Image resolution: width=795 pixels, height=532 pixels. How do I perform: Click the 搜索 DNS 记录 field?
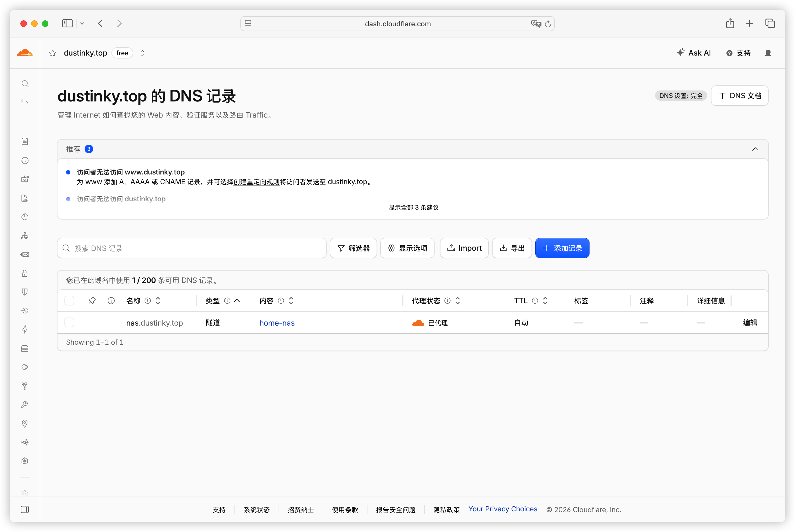pyautogui.click(x=192, y=248)
